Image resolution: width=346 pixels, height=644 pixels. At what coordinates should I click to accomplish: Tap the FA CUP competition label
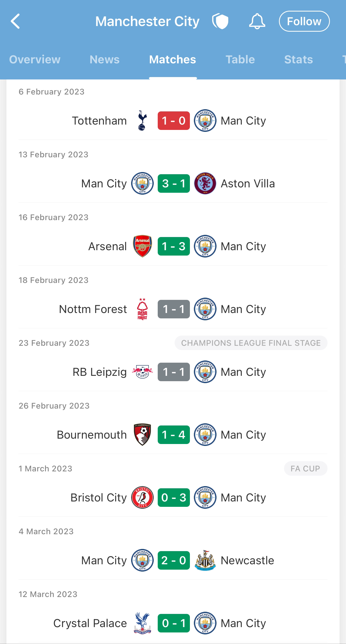pyautogui.click(x=305, y=468)
